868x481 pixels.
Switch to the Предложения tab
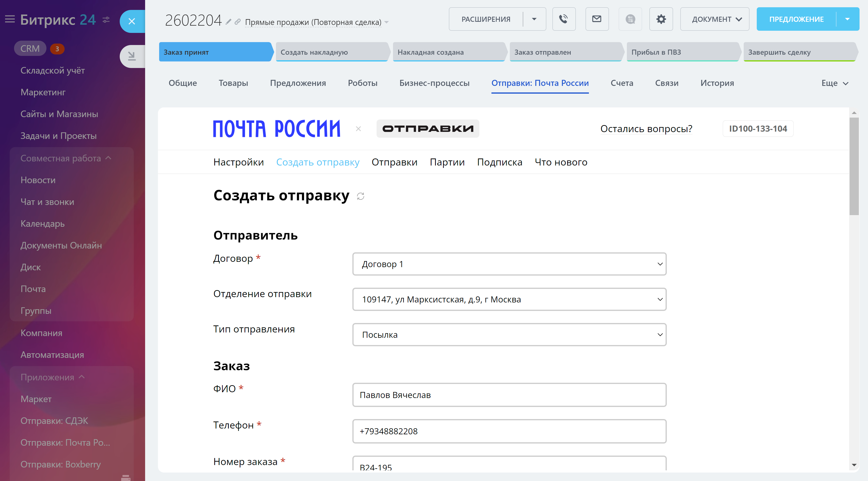[x=298, y=83]
